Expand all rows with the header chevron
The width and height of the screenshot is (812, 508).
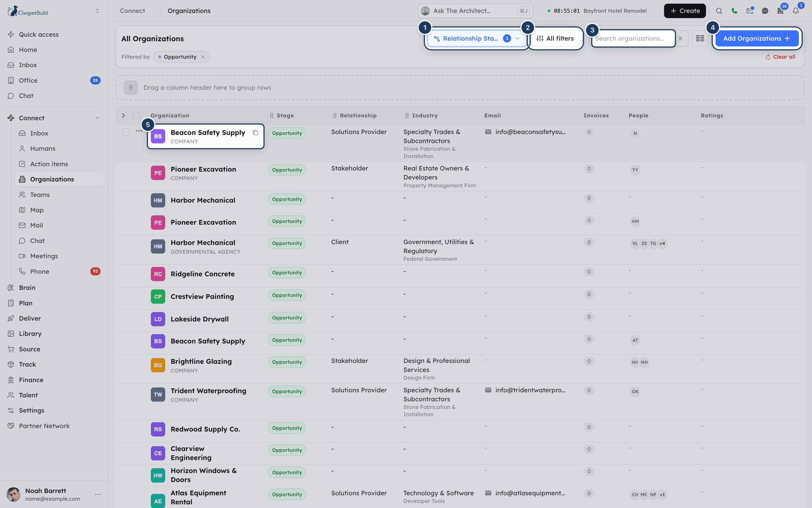point(123,116)
